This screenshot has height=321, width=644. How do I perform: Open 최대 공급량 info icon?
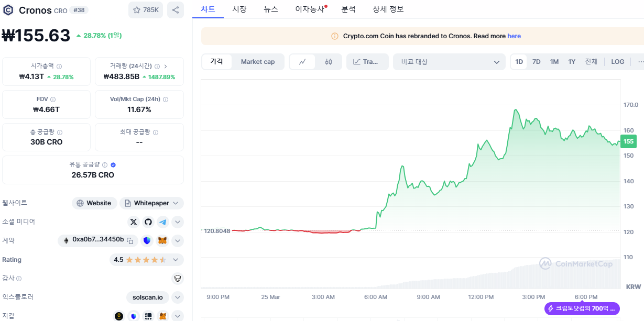point(156,132)
